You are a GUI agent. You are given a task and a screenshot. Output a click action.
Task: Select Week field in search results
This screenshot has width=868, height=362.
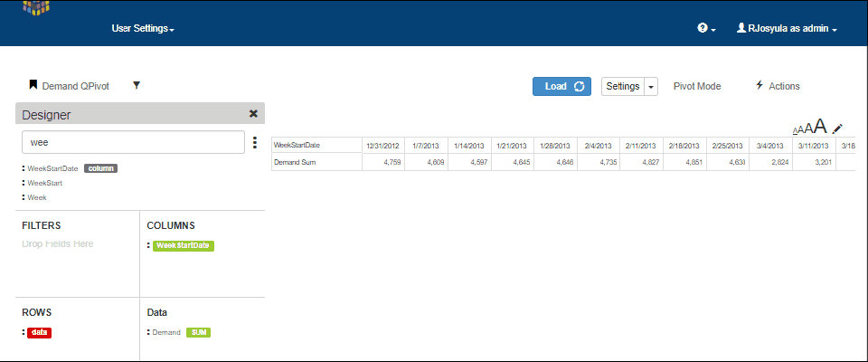pyautogui.click(x=37, y=196)
